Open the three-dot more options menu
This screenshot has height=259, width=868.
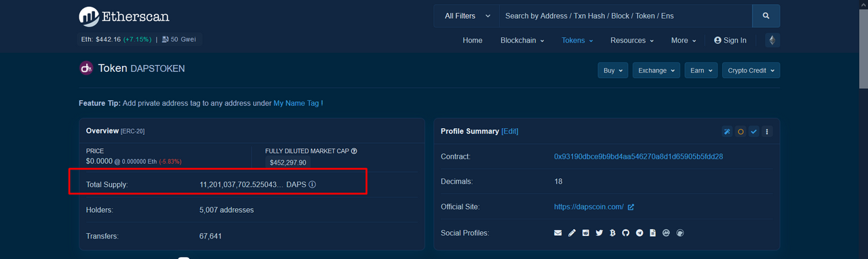(767, 132)
